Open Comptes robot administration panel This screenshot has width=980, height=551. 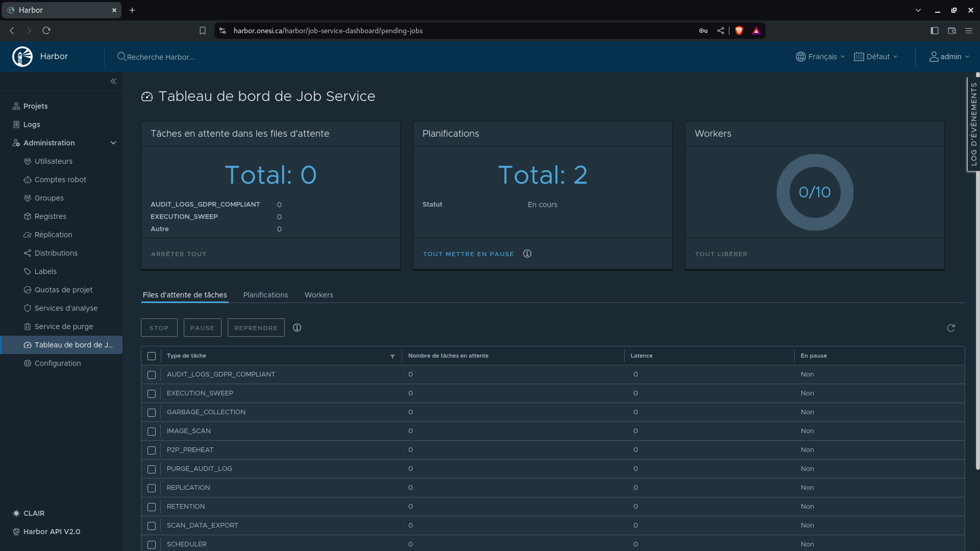coord(60,179)
